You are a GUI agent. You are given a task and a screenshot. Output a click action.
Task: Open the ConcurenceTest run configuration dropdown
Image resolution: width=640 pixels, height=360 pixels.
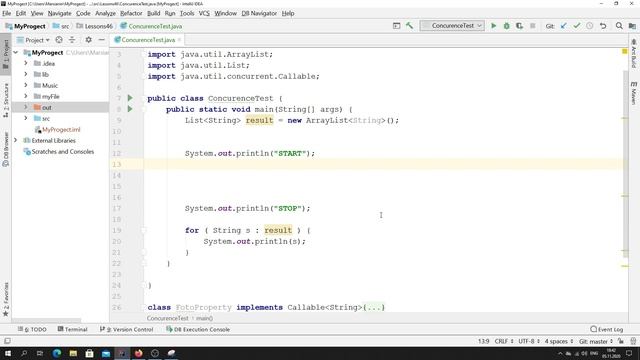point(452,26)
